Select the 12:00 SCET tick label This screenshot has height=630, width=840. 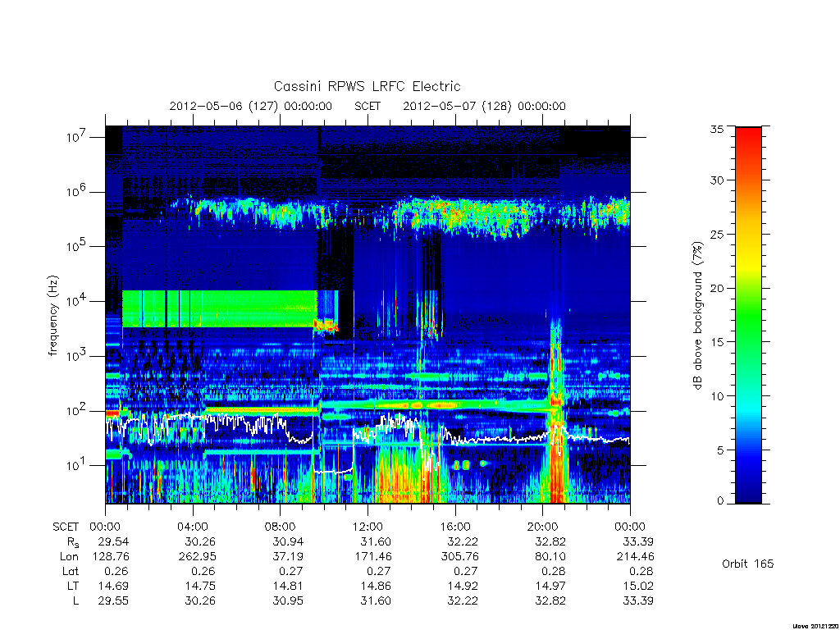click(x=367, y=527)
